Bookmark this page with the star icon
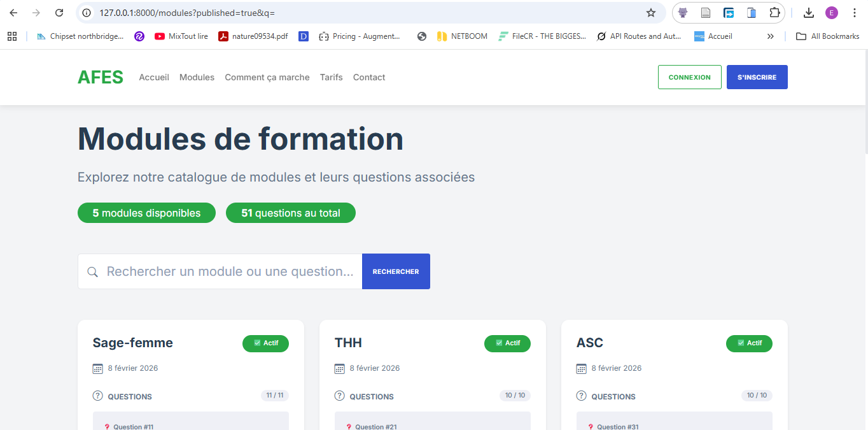This screenshot has width=868, height=430. click(x=650, y=13)
